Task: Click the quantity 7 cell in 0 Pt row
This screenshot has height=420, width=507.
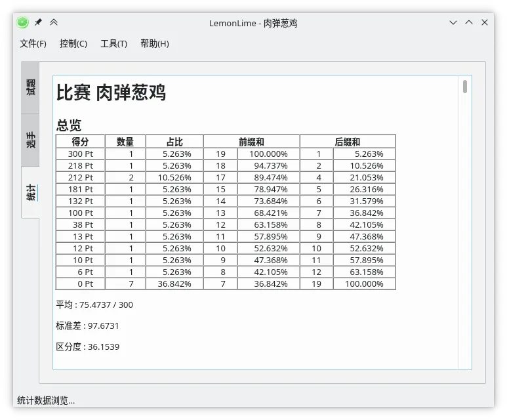Action: [125, 283]
